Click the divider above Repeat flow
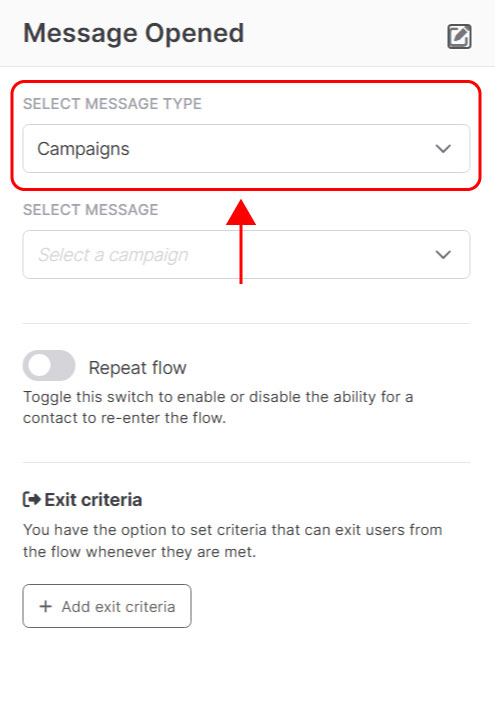 tap(246, 323)
